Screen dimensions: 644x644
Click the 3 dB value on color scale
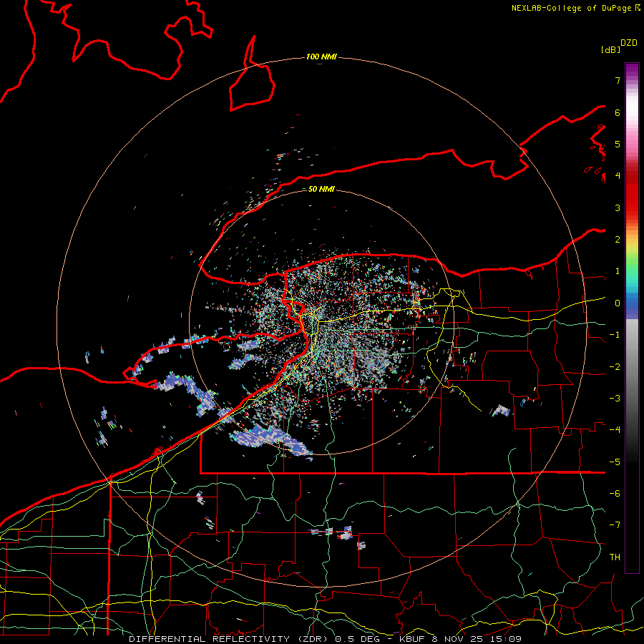click(618, 208)
